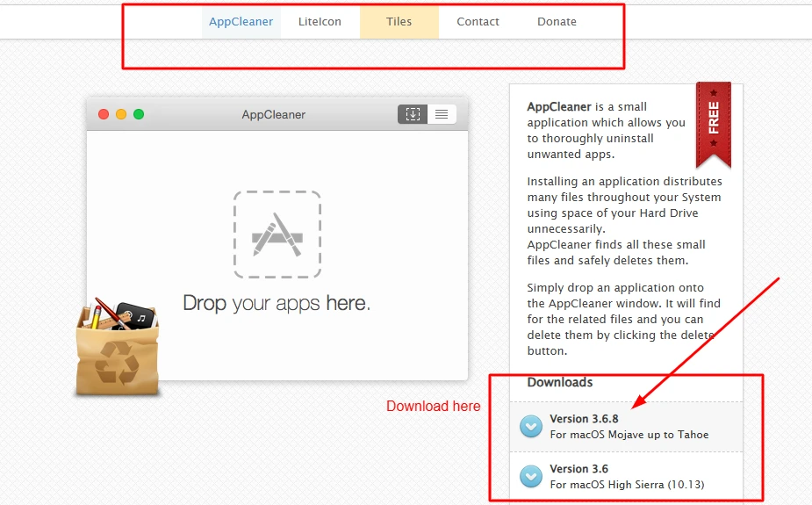Click the "Drop your apps here." text
This screenshot has height=505, width=812.
(x=277, y=304)
